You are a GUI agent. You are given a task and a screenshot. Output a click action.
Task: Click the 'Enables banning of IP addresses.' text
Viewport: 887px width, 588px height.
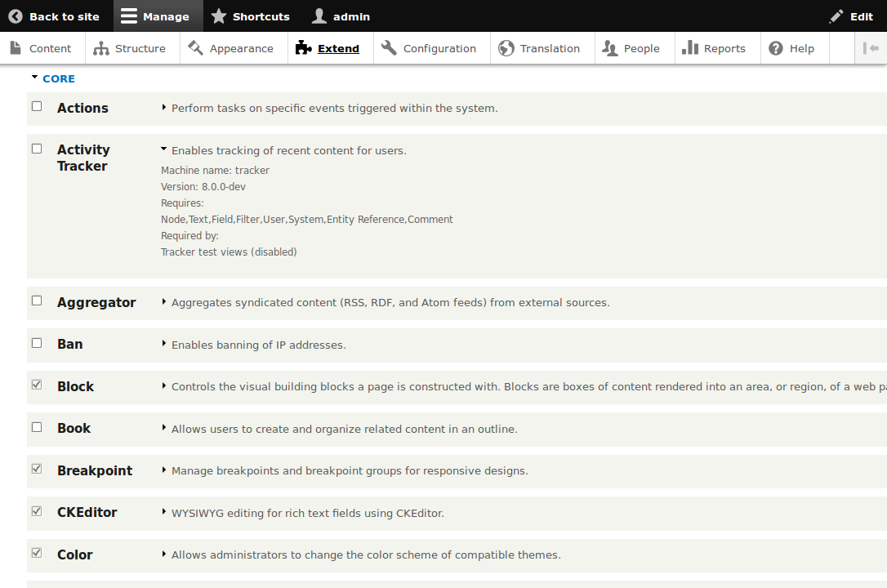click(x=259, y=345)
